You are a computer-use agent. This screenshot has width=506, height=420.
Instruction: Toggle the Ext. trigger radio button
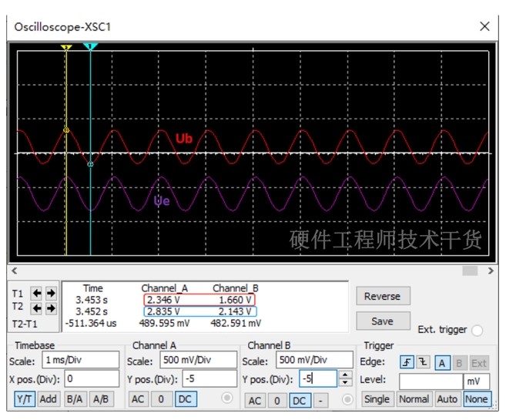click(x=477, y=331)
